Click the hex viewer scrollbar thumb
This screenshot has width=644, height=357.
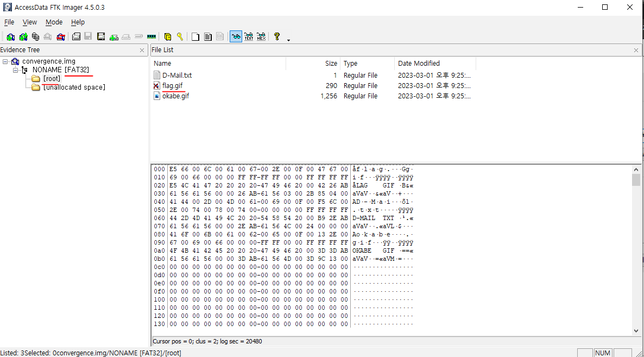(x=636, y=180)
